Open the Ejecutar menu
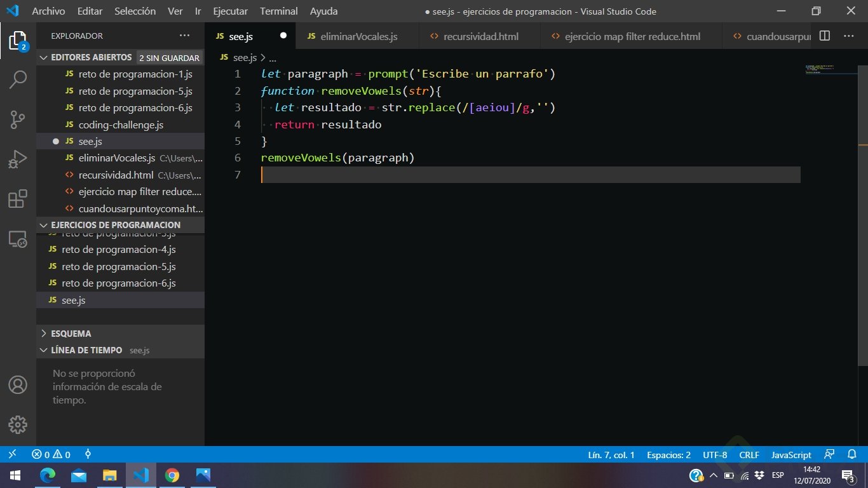The height and width of the screenshot is (488, 868). (x=230, y=11)
